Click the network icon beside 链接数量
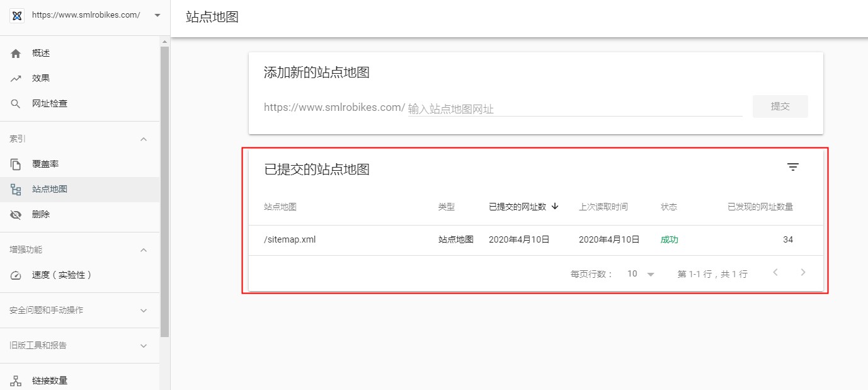868x390 pixels. click(x=16, y=381)
